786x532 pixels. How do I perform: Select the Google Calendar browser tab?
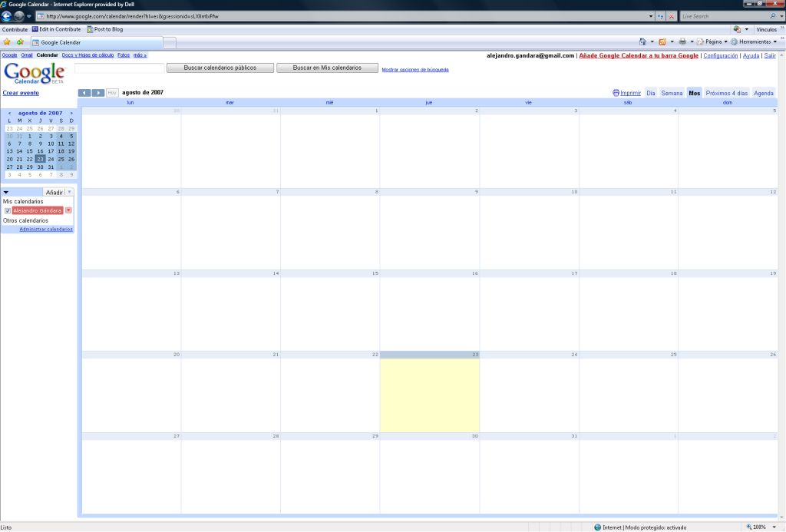(x=97, y=43)
